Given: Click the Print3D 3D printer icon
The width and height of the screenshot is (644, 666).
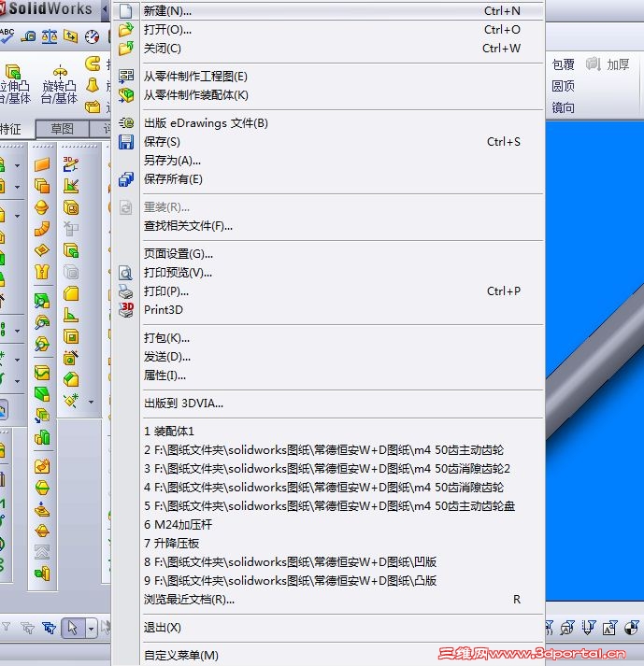Looking at the screenshot, I should pyautogui.click(x=126, y=310).
